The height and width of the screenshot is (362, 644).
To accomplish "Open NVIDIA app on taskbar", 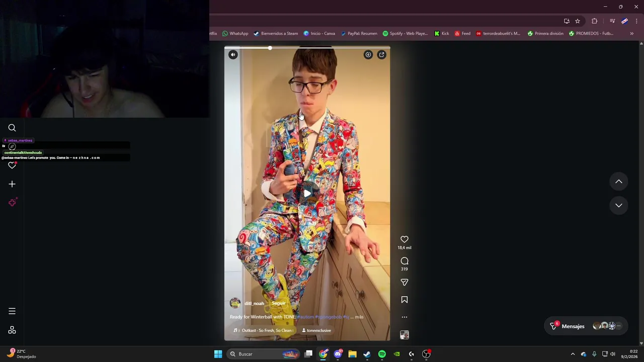I will coord(396,354).
